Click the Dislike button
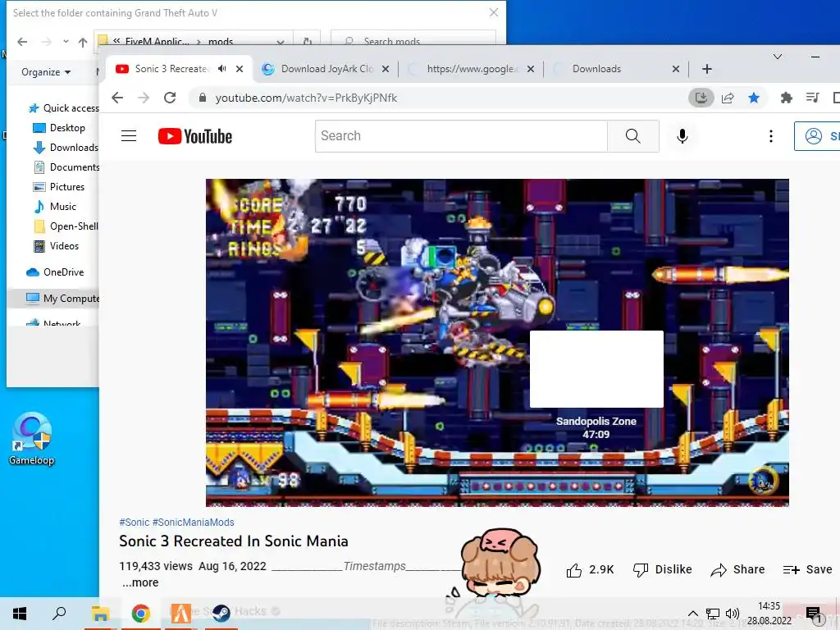Viewport: 840px width, 630px height. click(x=662, y=569)
